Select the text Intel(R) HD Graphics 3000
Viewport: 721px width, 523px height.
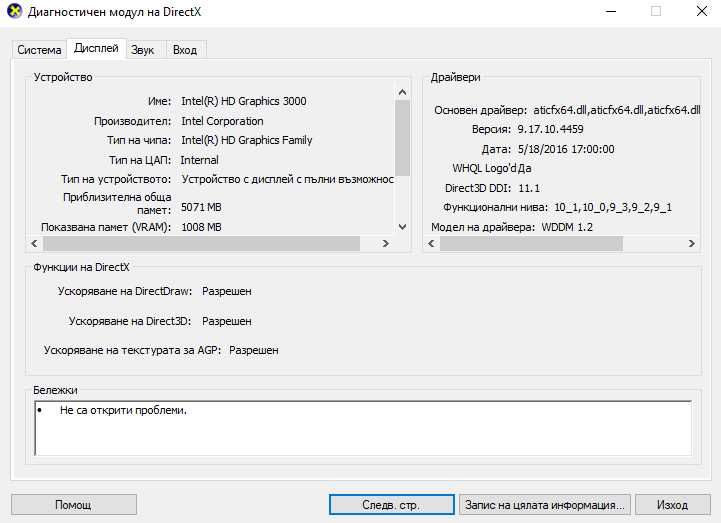coord(244,101)
